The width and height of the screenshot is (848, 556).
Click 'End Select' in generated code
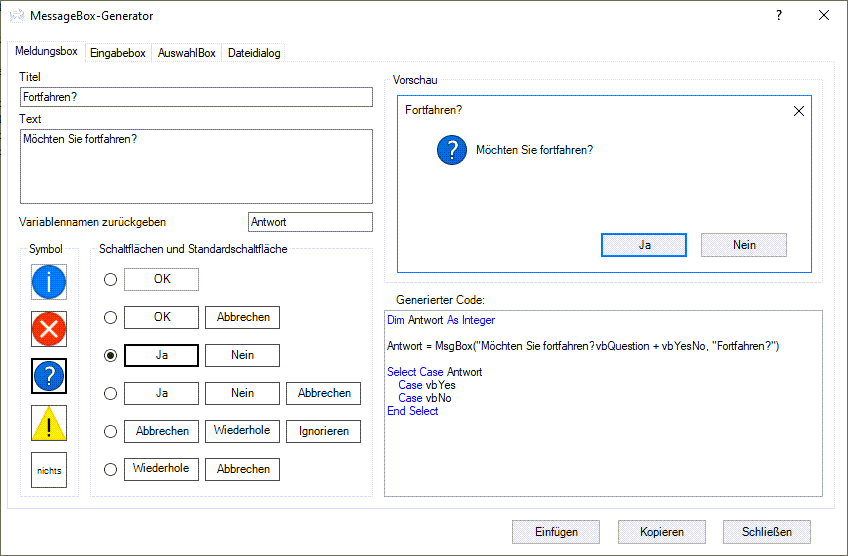413,411
